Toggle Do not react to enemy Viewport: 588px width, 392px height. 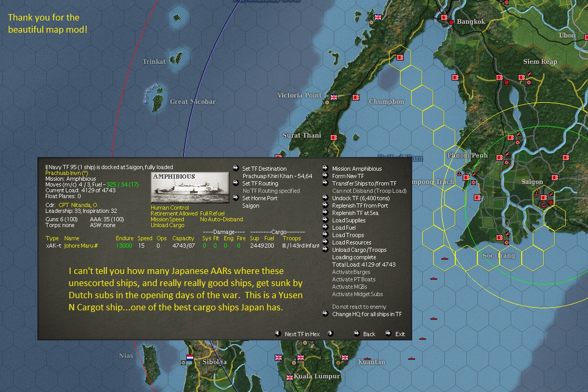click(359, 307)
